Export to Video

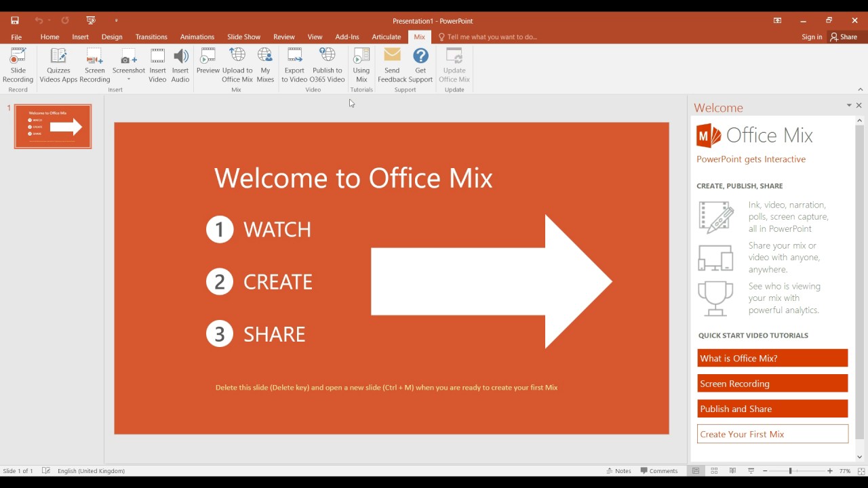click(294, 65)
